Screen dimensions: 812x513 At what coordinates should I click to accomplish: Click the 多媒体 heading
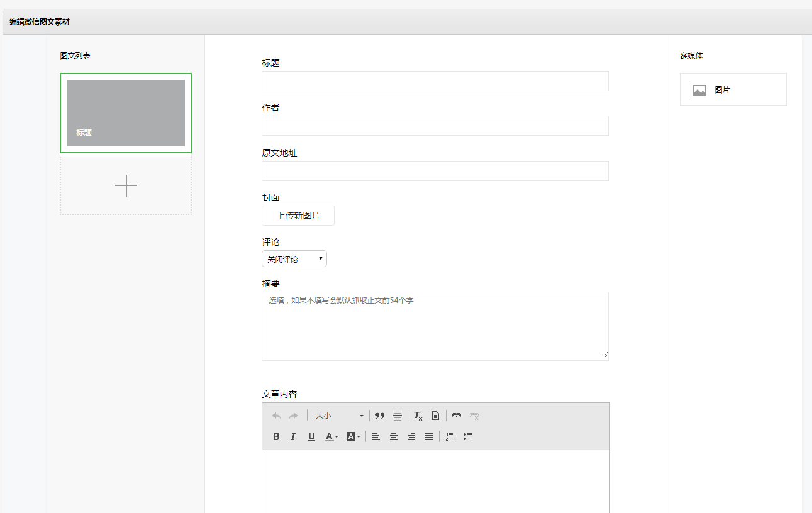[691, 56]
